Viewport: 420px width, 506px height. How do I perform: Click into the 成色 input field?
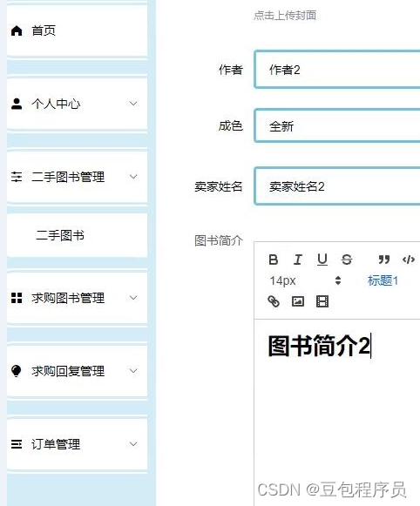tap(337, 126)
